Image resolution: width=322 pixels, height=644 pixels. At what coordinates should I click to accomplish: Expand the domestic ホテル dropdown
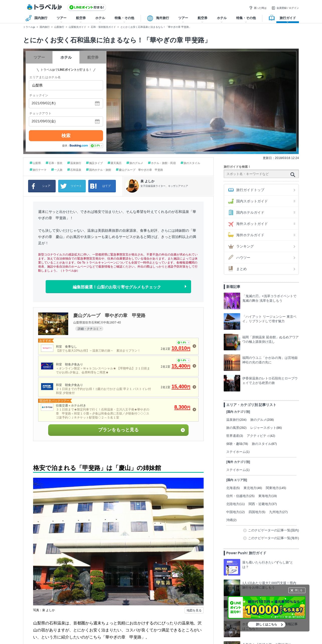[x=100, y=19]
